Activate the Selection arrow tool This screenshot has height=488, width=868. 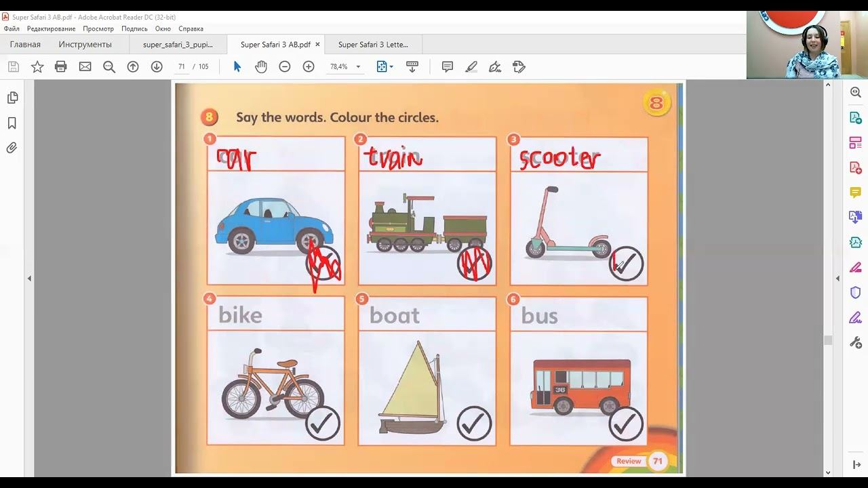click(x=237, y=66)
